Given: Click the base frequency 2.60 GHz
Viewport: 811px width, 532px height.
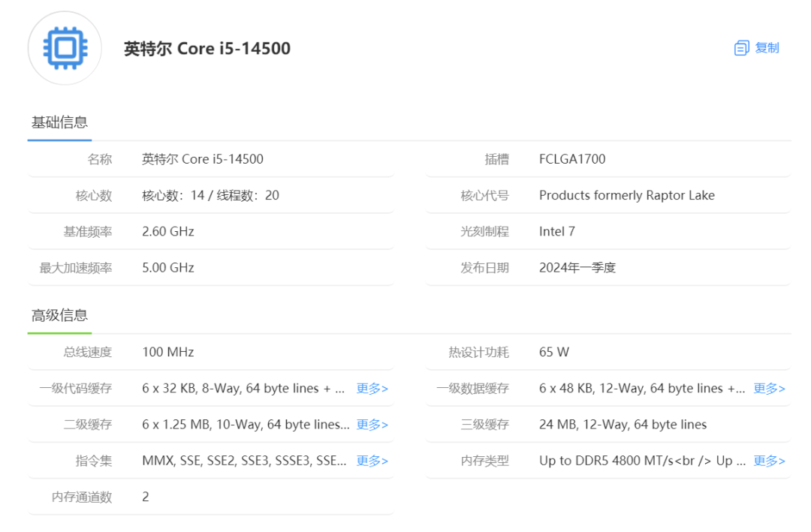Looking at the screenshot, I should click(x=168, y=232).
